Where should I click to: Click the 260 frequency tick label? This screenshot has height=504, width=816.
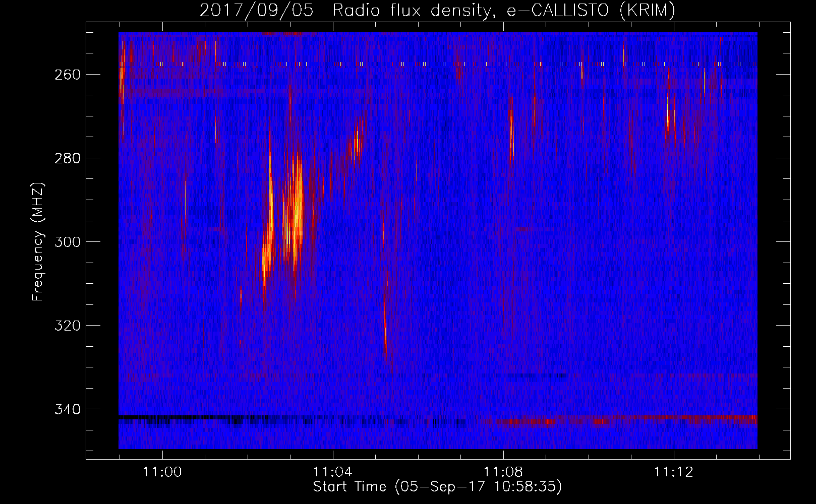pyautogui.click(x=67, y=75)
